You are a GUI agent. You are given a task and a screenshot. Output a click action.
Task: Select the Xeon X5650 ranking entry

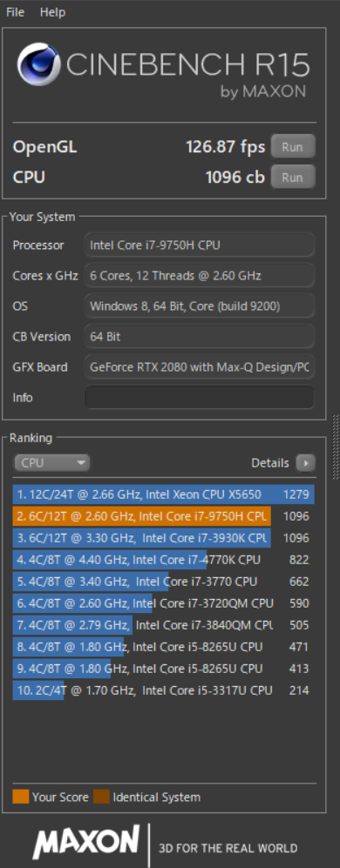[x=164, y=495]
